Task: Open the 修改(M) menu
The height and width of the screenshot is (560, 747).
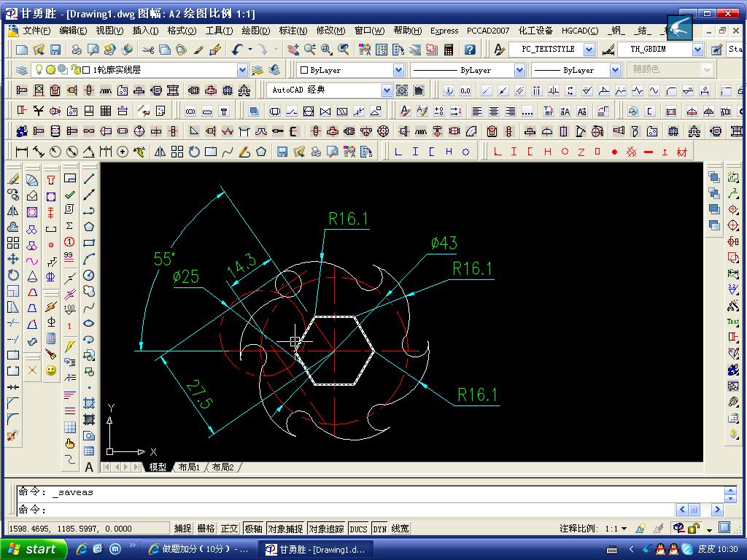Action: [330, 31]
